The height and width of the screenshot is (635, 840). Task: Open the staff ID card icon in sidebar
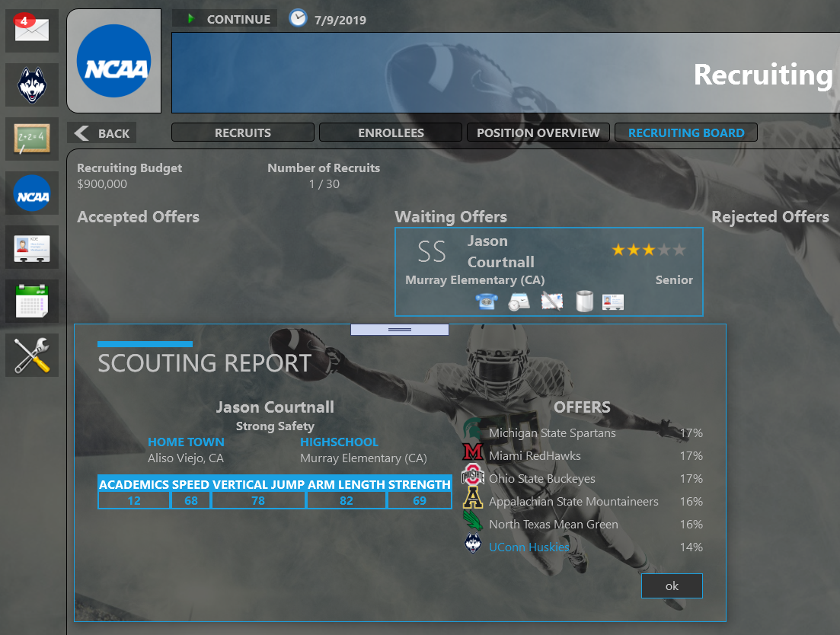[x=32, y=247]
